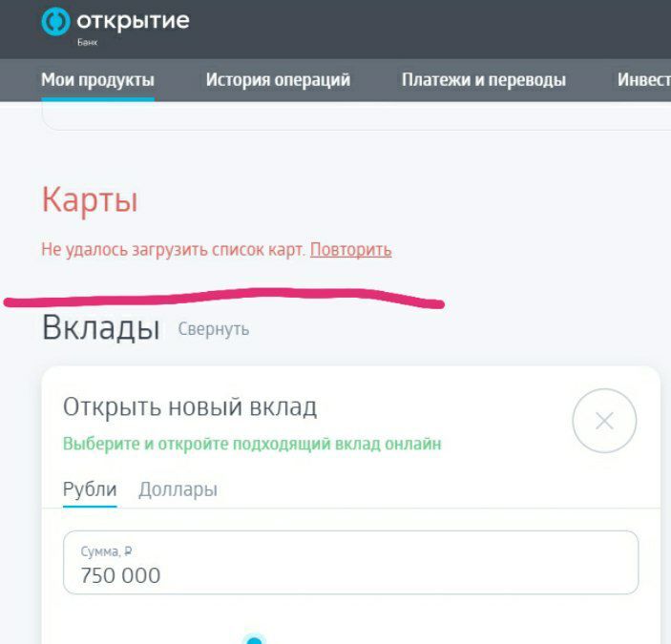Collapse deposits section via Свернуть
Screen dimensions: 671x644
[x=213, y=329]
